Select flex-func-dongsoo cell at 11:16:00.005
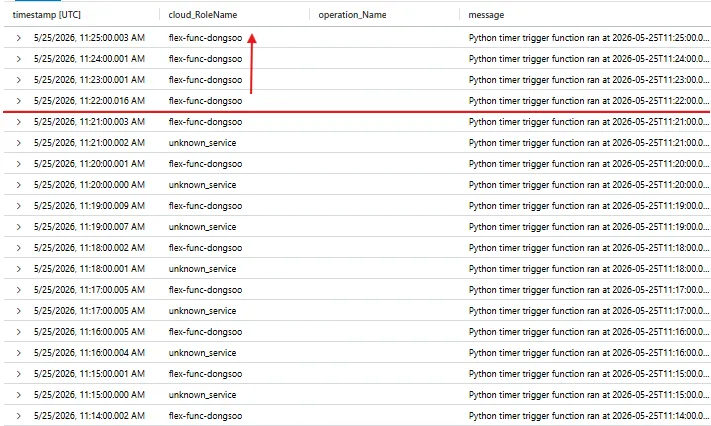This screenshot has height=426, width=711. point(205,332)
